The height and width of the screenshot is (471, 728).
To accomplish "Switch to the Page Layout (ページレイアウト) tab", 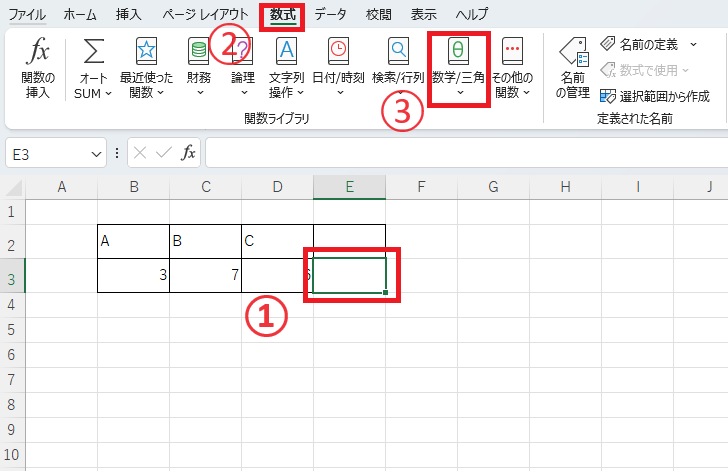I will (205, 14).
